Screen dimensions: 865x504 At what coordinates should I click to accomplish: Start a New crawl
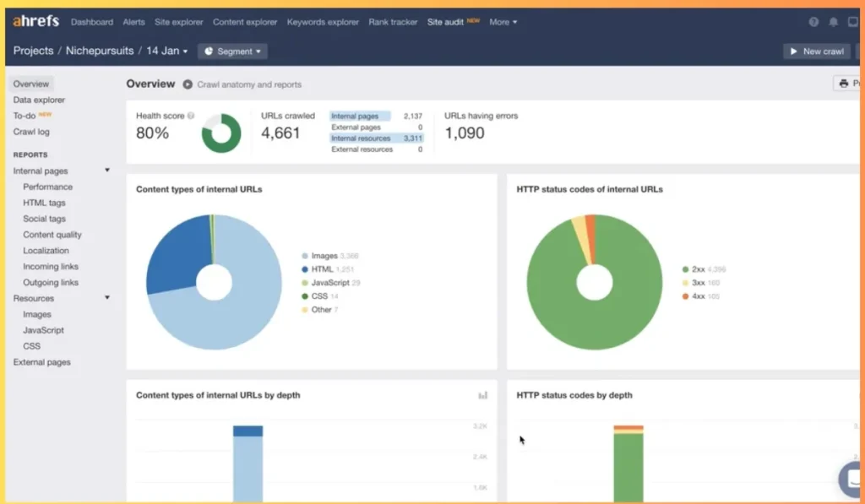pyautogui.click(x=817, y=51)
